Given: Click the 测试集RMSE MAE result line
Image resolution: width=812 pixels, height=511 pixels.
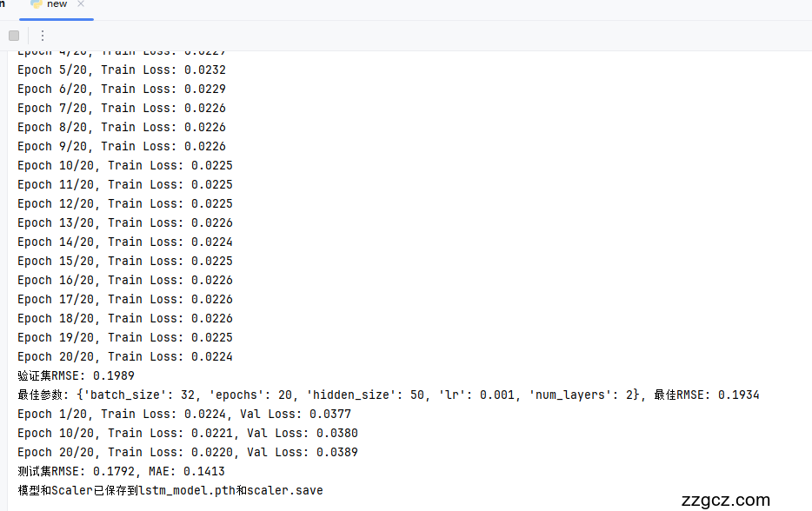Looking at the screenshot, I should click(121, 471).
